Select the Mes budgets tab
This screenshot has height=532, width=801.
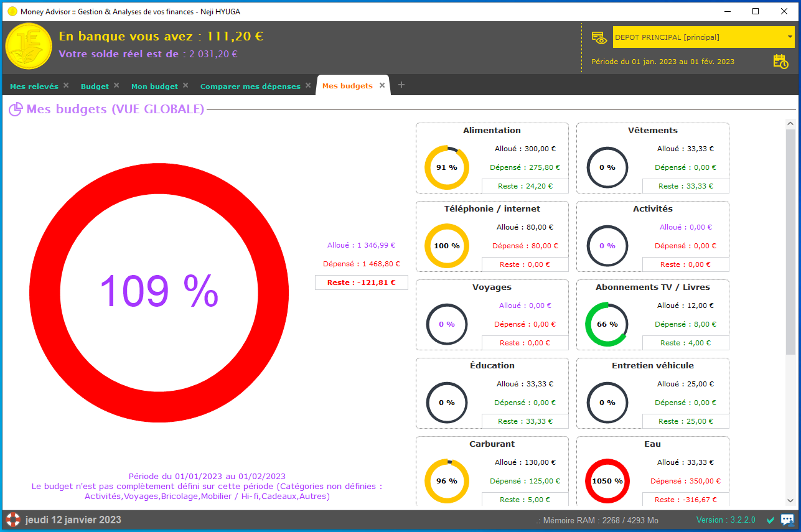pos(348,86)
